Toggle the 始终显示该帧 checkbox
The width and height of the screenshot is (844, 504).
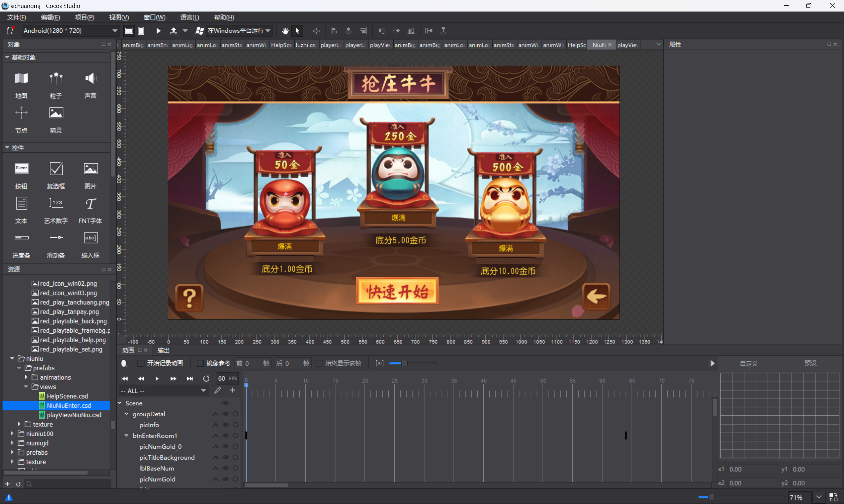tap(319, 363)
